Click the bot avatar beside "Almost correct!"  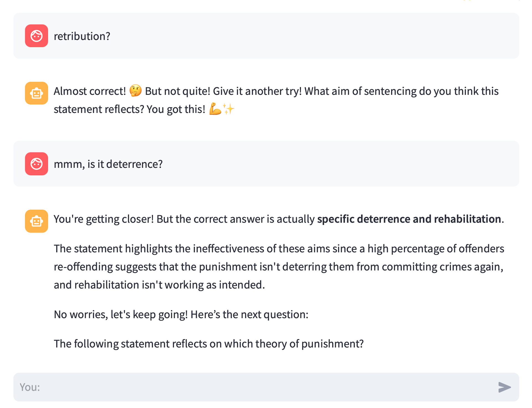pos(36,93)
